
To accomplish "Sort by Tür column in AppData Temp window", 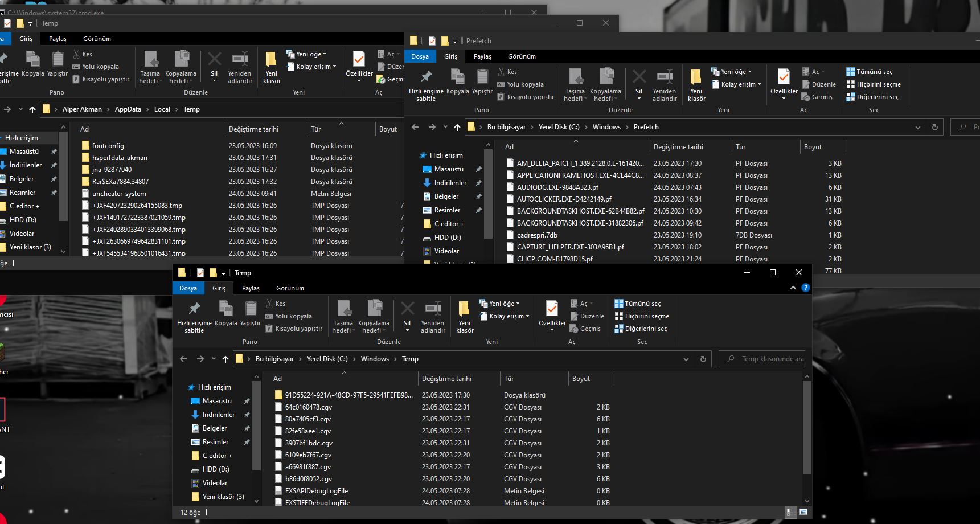I will point(341,129).
